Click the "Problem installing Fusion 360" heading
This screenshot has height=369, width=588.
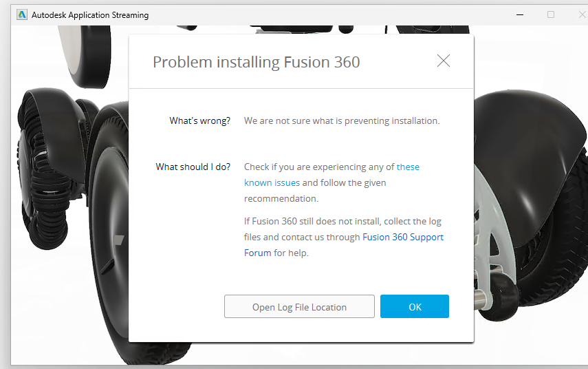256,62
